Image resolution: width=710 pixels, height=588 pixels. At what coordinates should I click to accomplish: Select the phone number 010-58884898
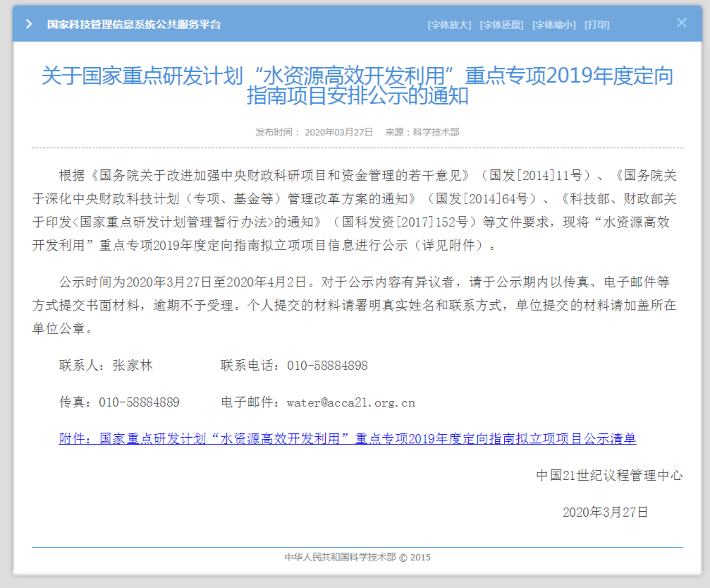(327, 365)
